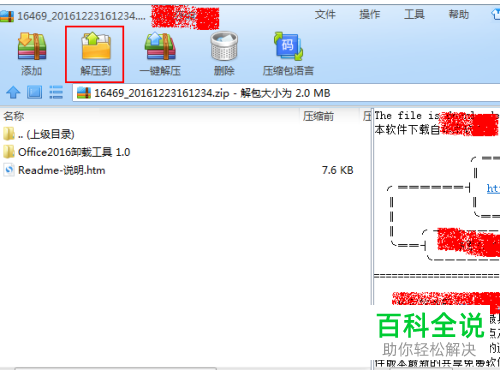Open the 工具 (Tools) menu
Image resolution: width=500 pixels, height=370 pixels.
(414, 14)
